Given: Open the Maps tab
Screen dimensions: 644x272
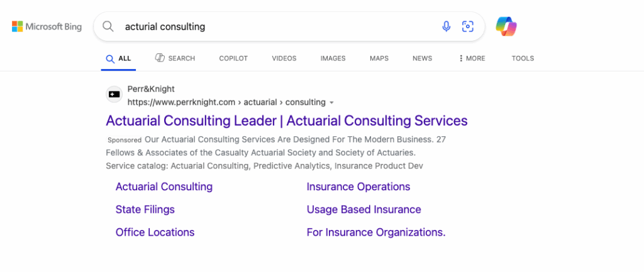Looking at the screenshot, I should pos(379,58).
